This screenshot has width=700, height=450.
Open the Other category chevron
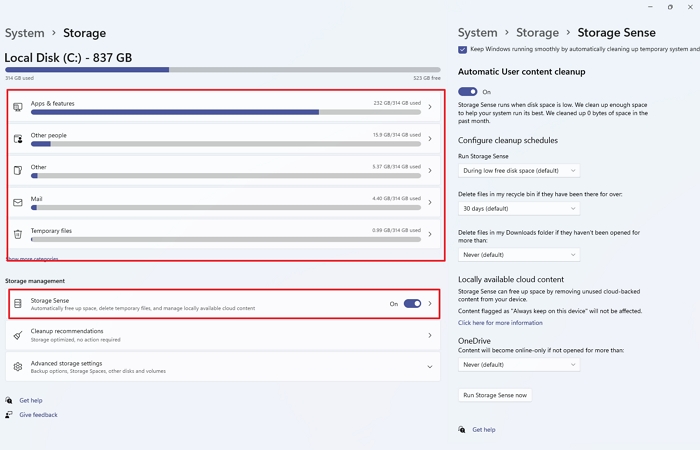click(430, 171)
